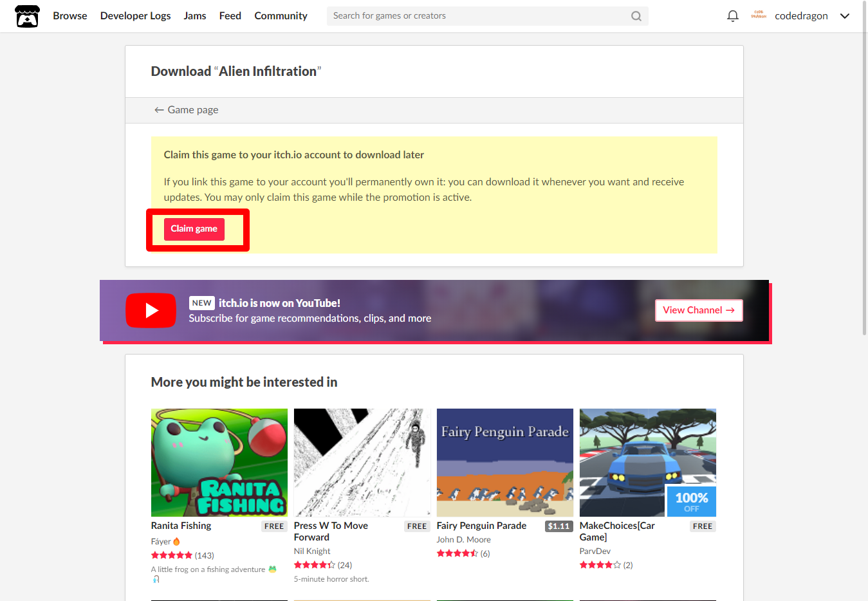Image resolution: width=868 pixels, height=601 pixels.
Task: Click the red YouTube play icon
Action: (x=151, y=311)
